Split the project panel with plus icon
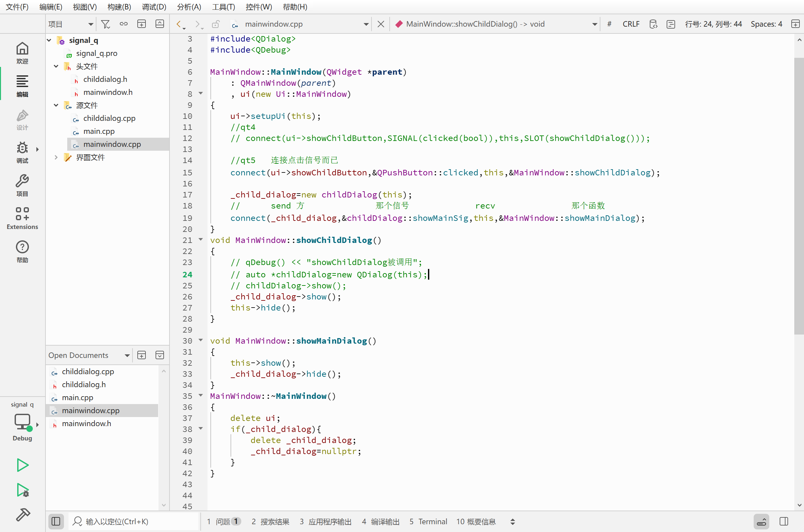The height and width of the screenshot is (532, 804). point(142,24)
